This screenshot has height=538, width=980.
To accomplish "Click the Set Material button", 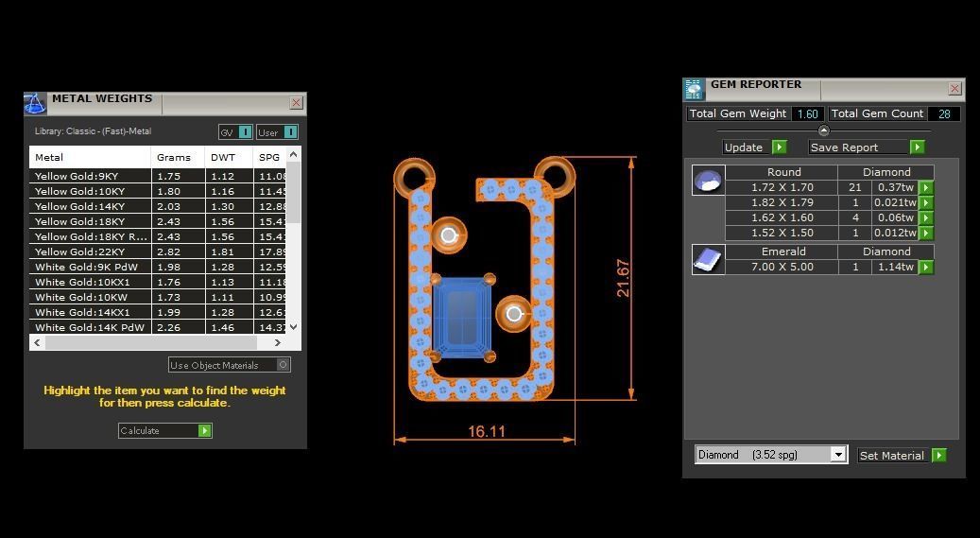I will click(902, 456).
